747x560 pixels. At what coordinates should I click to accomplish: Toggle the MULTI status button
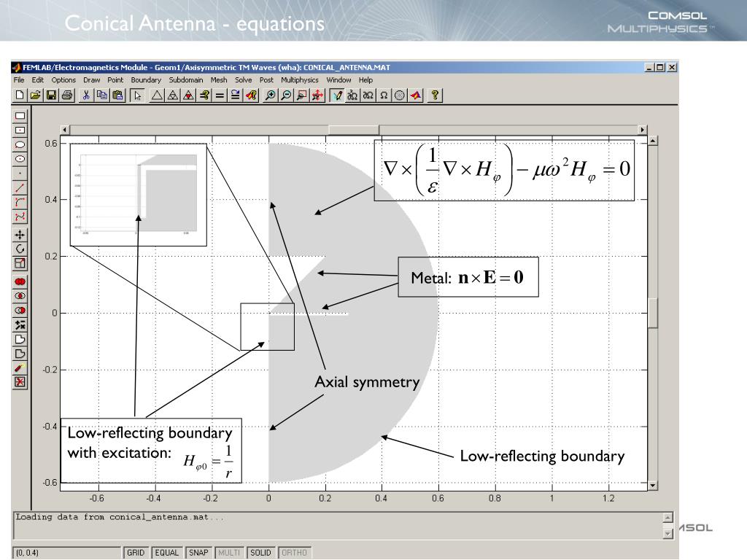pyautogui.click(x=229, y=553)
